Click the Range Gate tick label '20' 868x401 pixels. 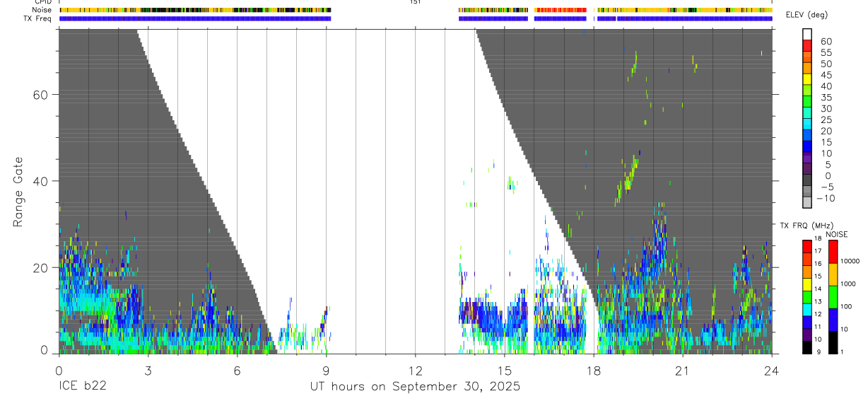(40, 268)
